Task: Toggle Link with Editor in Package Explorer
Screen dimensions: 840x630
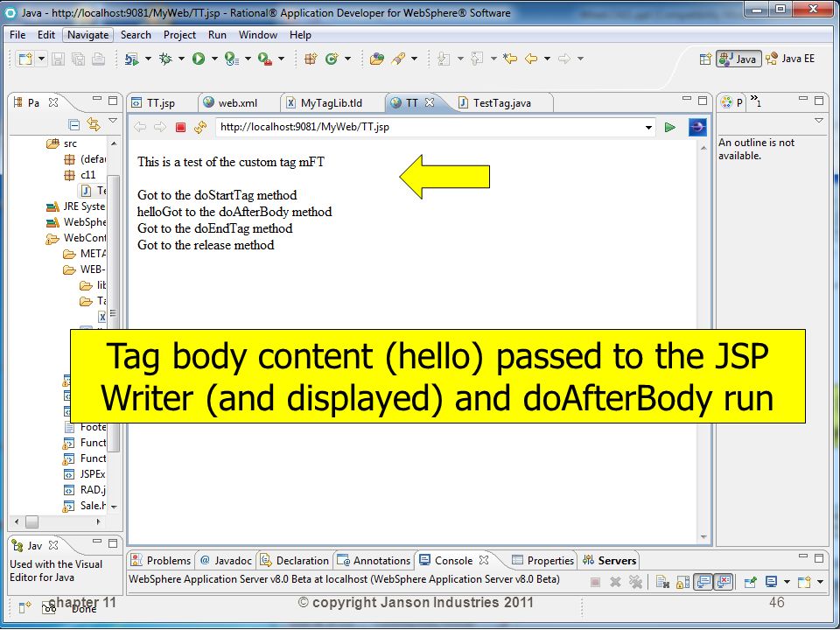Action: pos(94,124)
